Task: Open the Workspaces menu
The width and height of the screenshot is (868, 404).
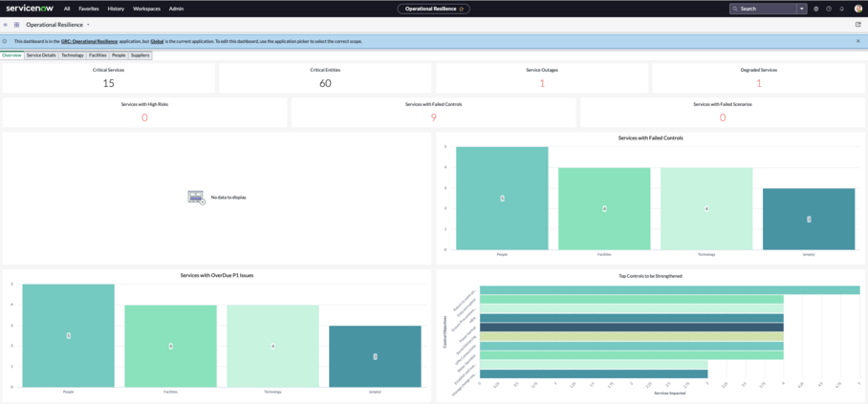Action: click(x=146, y=9)
